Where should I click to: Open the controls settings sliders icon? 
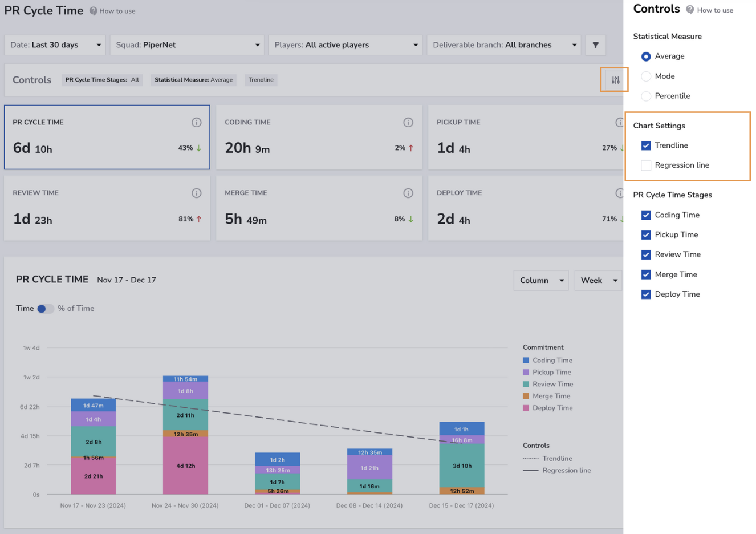[615, 80]
